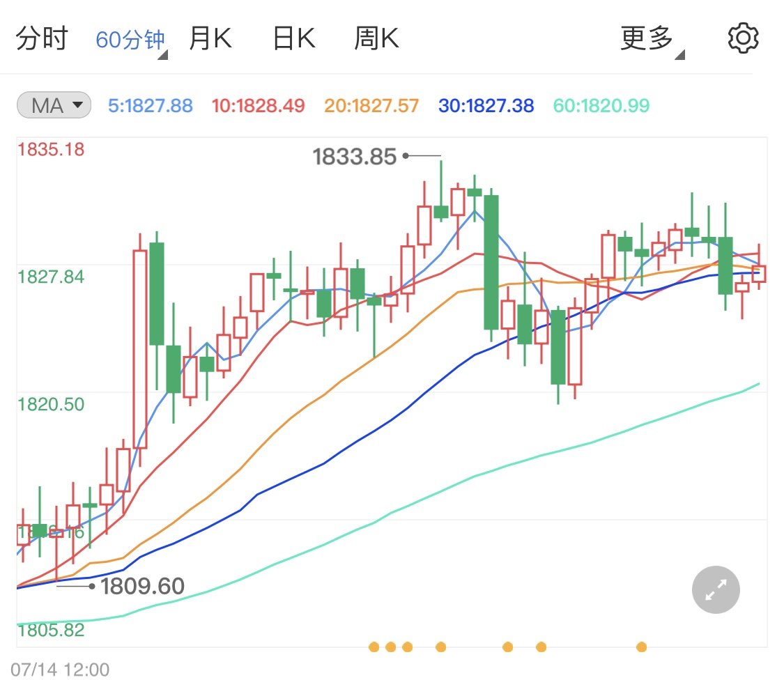
Task: Click the 1835.18 axis price label
Action: [51, 150]
